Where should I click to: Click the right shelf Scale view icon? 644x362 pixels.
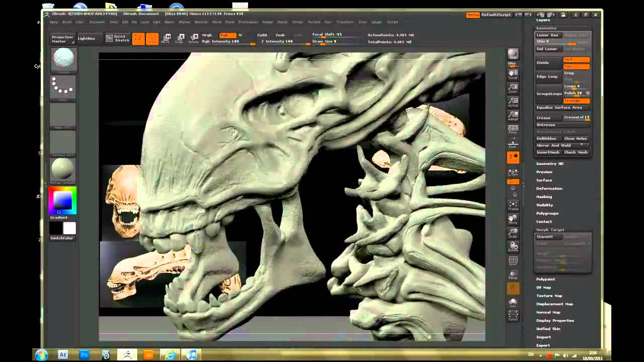tap(513, 233)
